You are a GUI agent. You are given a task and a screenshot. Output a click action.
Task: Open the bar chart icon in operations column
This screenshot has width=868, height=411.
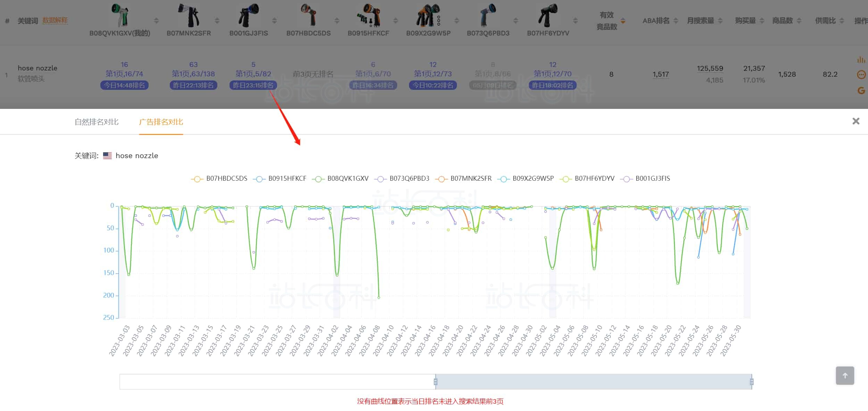click(x=861, y=60)
